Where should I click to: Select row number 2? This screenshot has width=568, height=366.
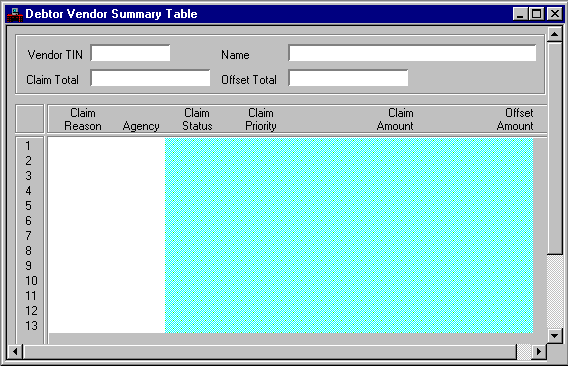coord(28,161)
